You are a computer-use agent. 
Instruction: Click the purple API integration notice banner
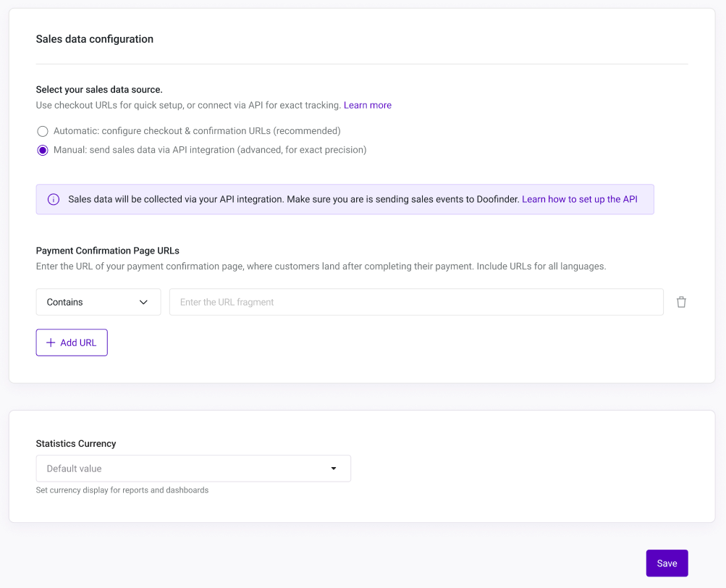tap(345, 198)
